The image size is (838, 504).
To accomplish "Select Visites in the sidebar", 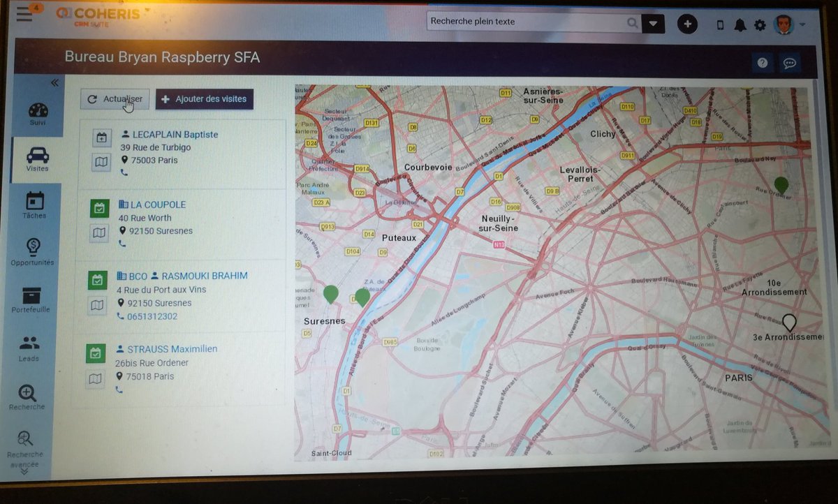I will (x=37, y=159).
